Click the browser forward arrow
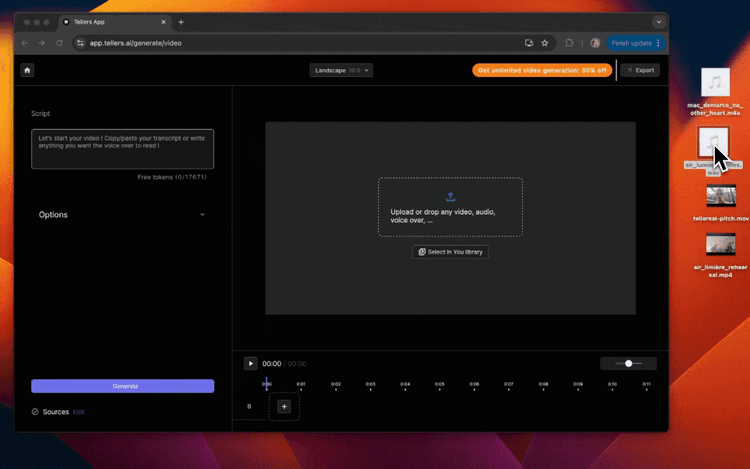This screenshot has height=469, width=750. click(x=42, y=43)
